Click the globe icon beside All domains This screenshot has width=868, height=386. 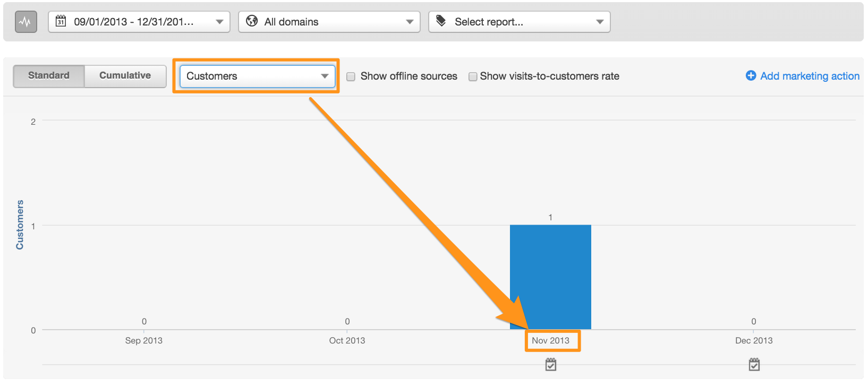coord(252,21)
